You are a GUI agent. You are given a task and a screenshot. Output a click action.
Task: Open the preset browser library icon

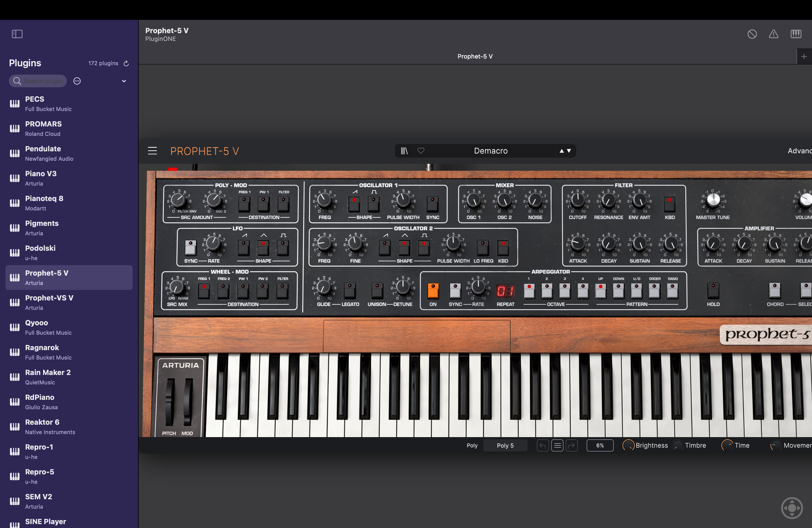coord(404,151)
